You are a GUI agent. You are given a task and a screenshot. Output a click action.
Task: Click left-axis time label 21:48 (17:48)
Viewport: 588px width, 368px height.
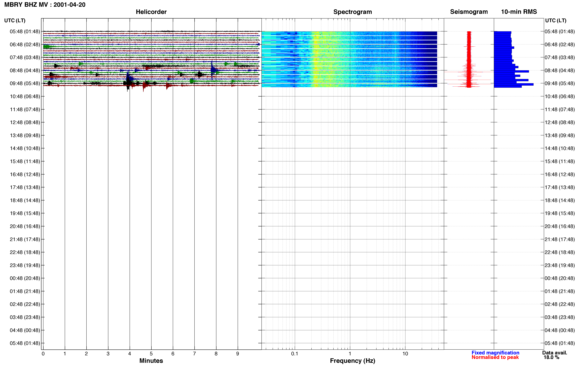25,239
